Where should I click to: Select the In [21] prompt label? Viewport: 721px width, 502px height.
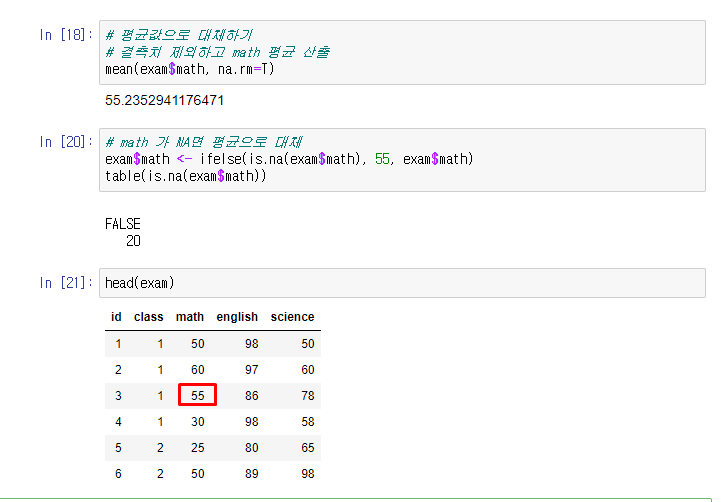coord(66,283)
